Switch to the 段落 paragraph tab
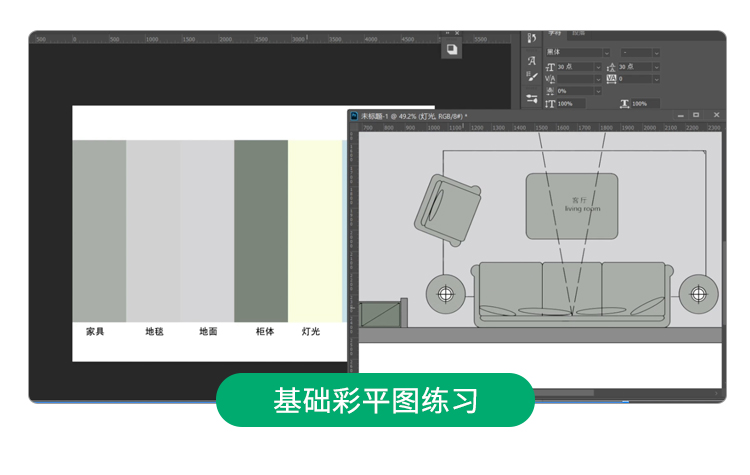 [x=579, y=33]
